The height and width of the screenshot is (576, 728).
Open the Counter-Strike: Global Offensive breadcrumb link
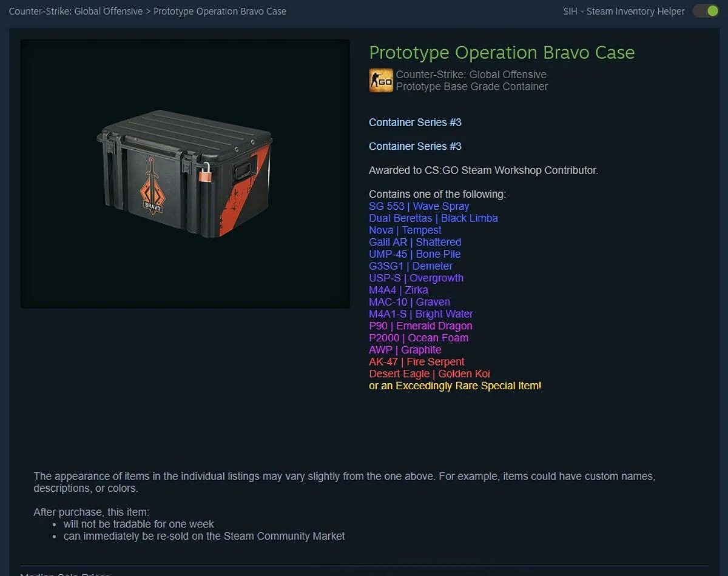pyautogui.click(x=76, y=12)
